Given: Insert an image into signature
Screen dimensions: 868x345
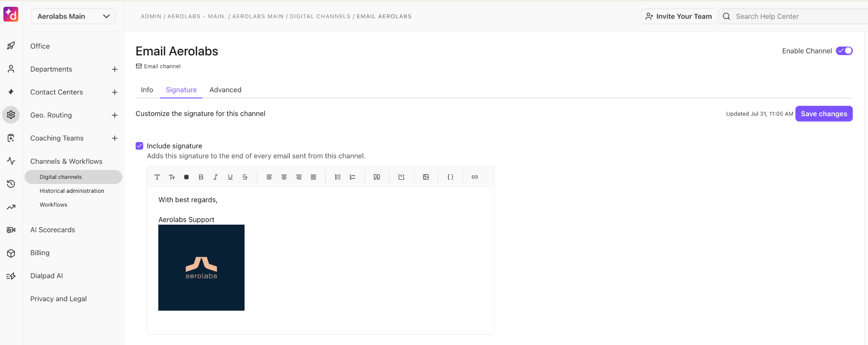Looking at the screenshot, I should (426, 177).
